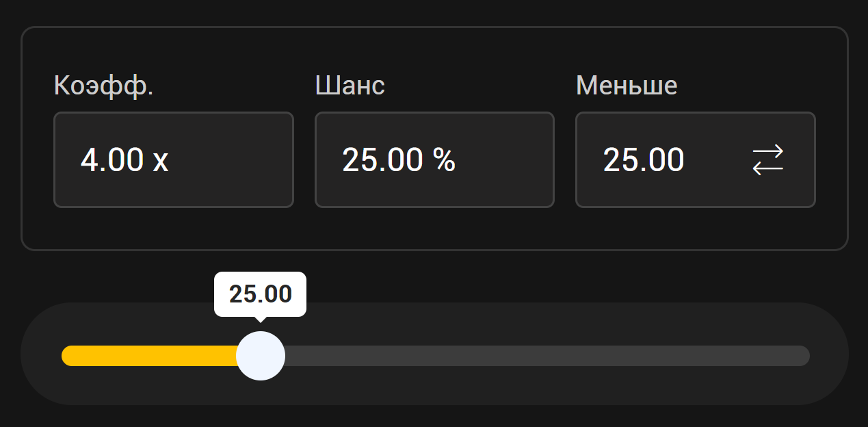Click the "4.00" number in coefficient field
This screenshot has height=427, width=868.
coord(112,160)
